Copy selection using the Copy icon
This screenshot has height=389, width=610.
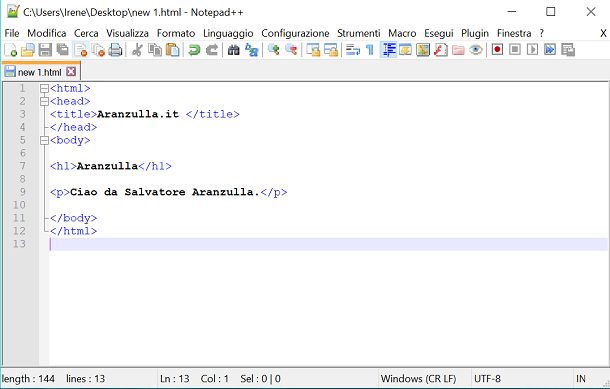(155, 50)
